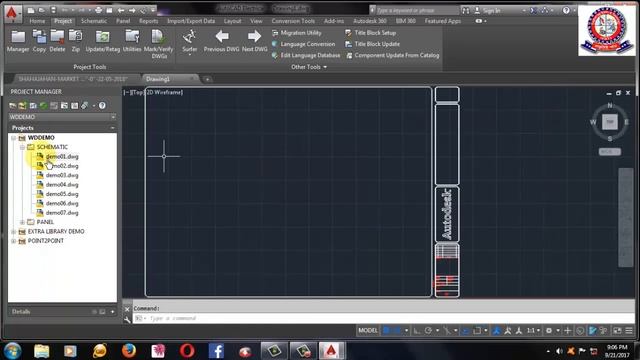
Task: Open the View ribbon tab
Action: click(256, 21)
